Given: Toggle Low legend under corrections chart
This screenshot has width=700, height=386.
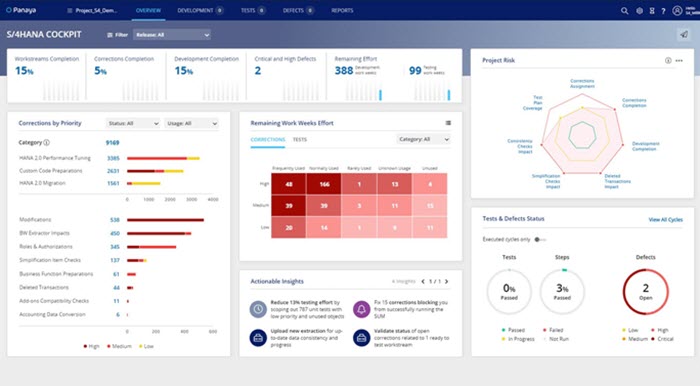Looking at the screenshot, I should (x=146, y=346).
